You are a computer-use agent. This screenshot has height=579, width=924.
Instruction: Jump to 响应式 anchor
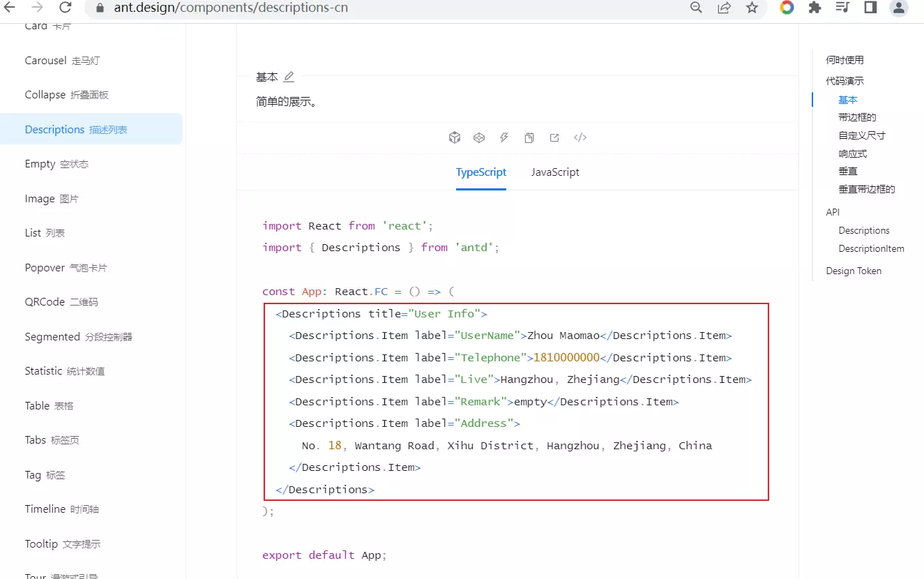[x=853, y=153]
